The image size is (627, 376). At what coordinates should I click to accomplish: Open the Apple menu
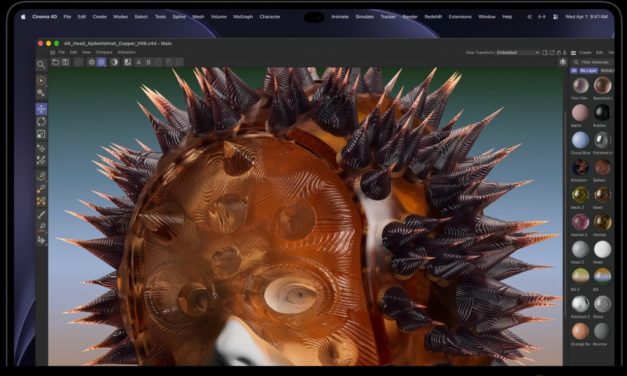(x=23, y=17)
